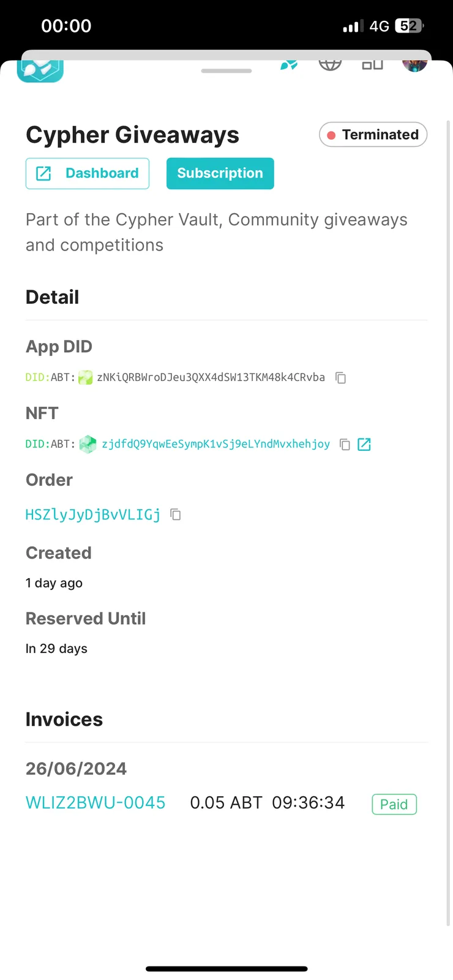
Task: Open the order HSZlyJyDjBvVLIGj link
Action: click(x=93, y=514)
